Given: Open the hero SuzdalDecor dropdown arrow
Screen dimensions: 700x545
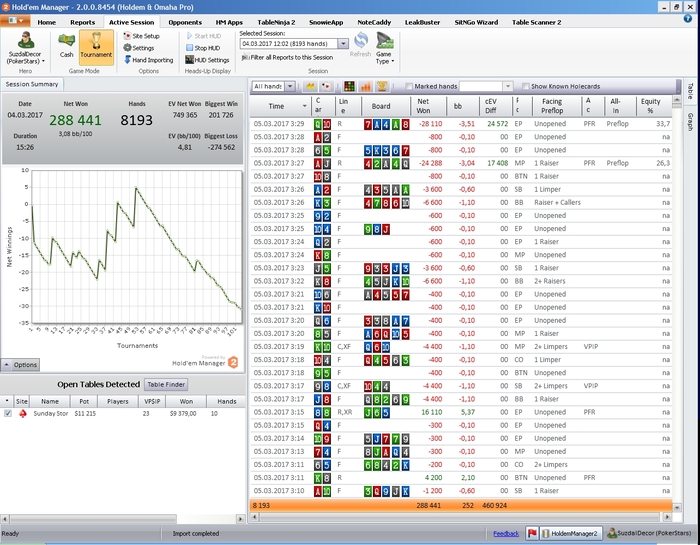Looking at the screenshot, I should click(x=43, y=61).
